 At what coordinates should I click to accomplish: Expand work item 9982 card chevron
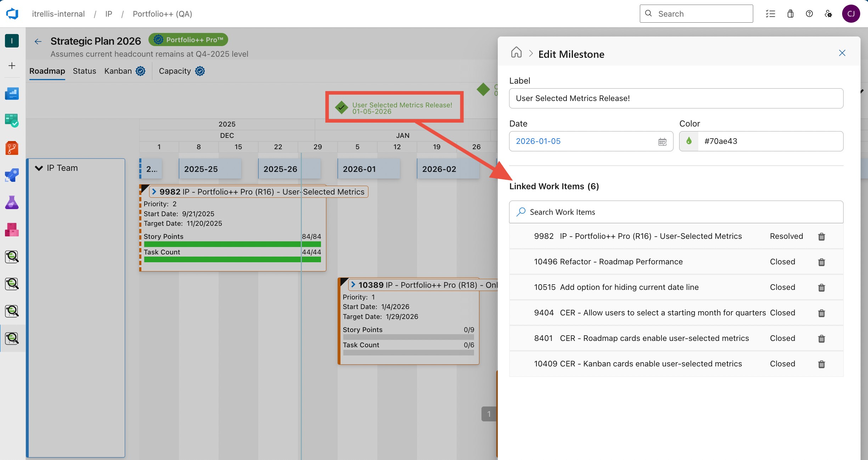pyautogui.click(x=154, y=192)
